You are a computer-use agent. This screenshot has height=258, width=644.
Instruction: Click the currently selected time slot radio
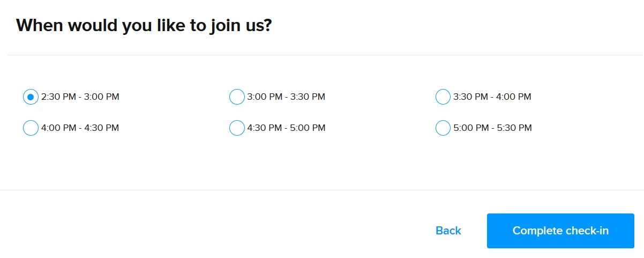click(x=31, y=97)
